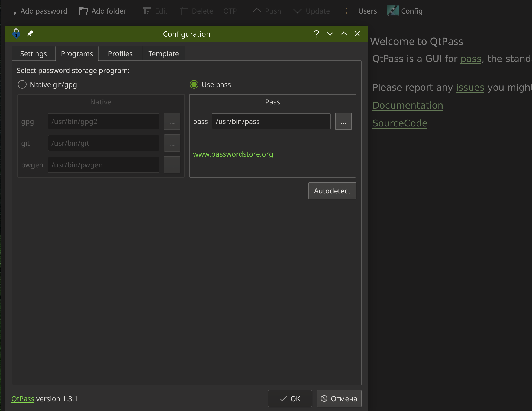Screen dimensions: 532x411
Task: Open the Profiles tab
Action: [x=120, y=54]
